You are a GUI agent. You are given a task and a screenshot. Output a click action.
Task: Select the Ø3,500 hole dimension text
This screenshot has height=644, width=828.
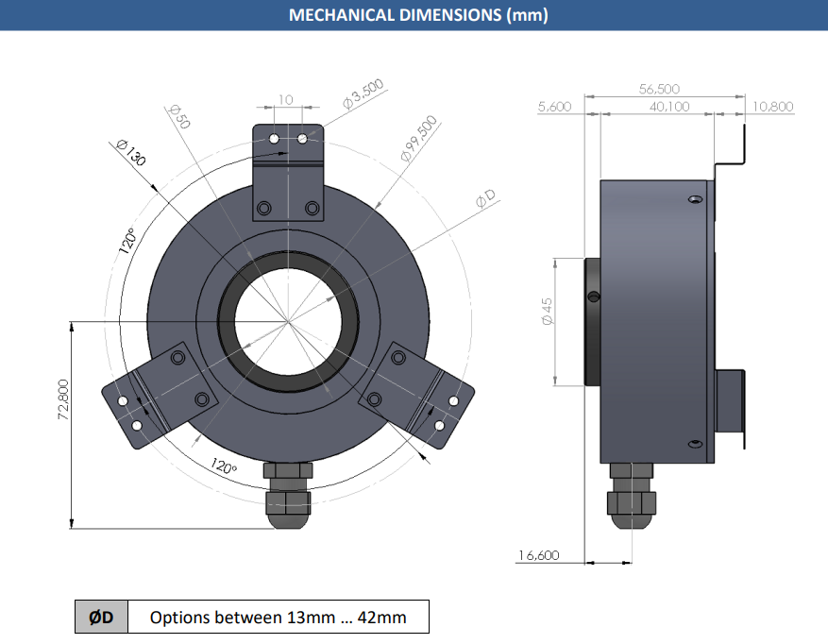tap(363, 94)
